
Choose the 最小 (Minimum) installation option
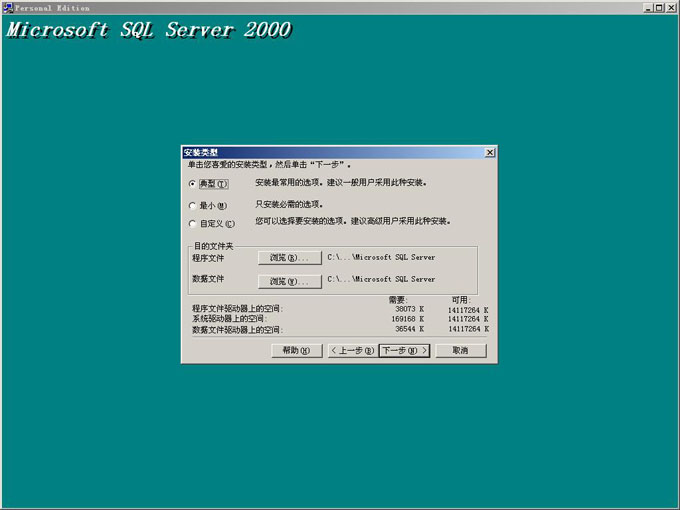pos(192,206)
